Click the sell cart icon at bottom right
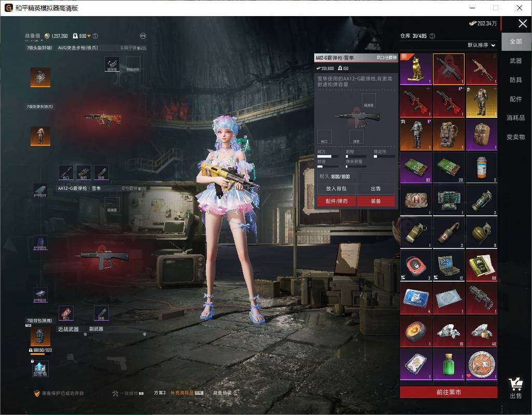This screenshot has width=532, height=415. coord(516,388)
